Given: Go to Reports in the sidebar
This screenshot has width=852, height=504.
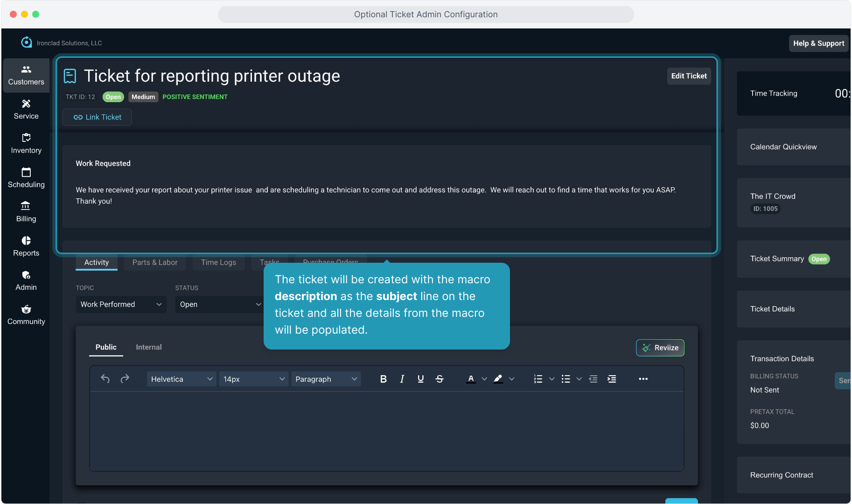Looking at the screenshot, I should click(26, 246).
